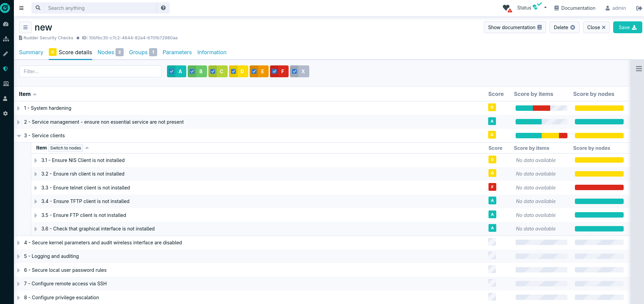Open the dashboard icon in the sidebar

pyautogui.click(x=6, y=24)
